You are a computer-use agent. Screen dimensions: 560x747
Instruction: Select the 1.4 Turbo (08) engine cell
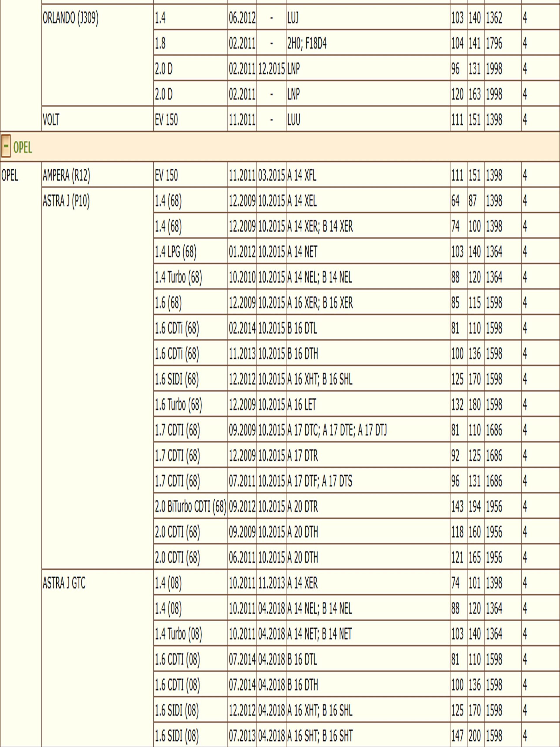point(178,634)
